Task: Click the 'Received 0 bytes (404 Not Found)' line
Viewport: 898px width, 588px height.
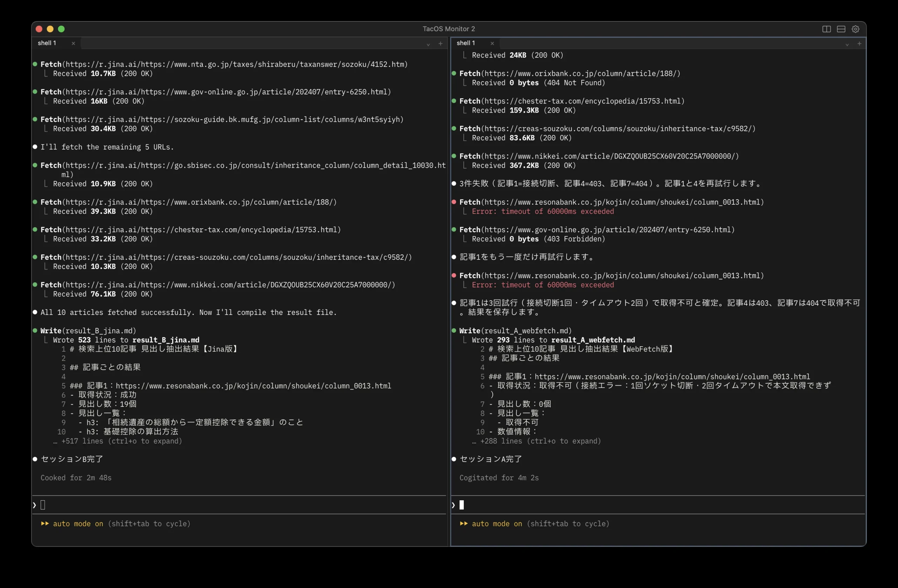Action: 538,83
